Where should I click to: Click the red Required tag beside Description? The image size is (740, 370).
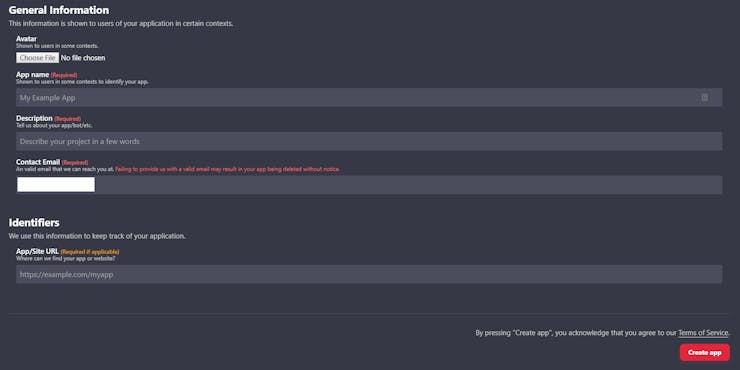tap(67, 119)
